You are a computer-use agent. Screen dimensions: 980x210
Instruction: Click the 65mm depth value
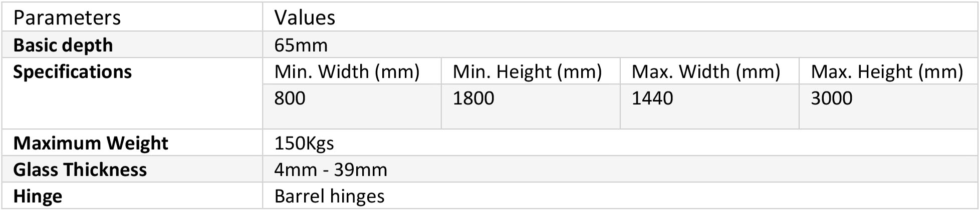(301, 45)
